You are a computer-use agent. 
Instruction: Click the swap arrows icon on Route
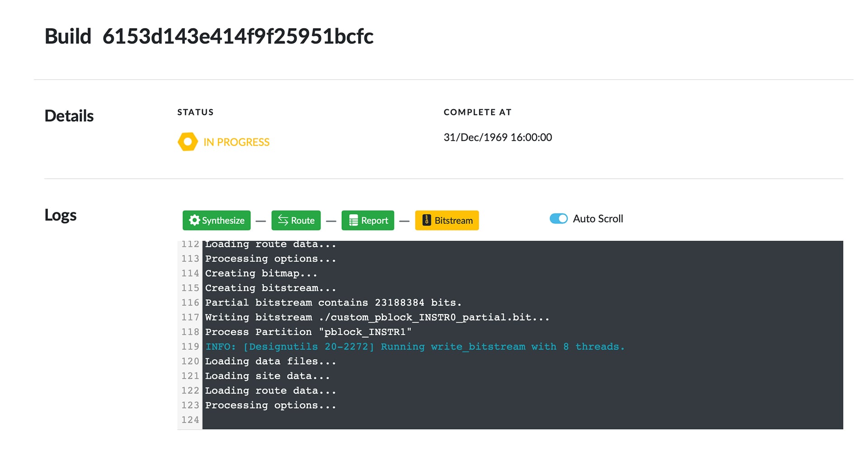[283, 220]
